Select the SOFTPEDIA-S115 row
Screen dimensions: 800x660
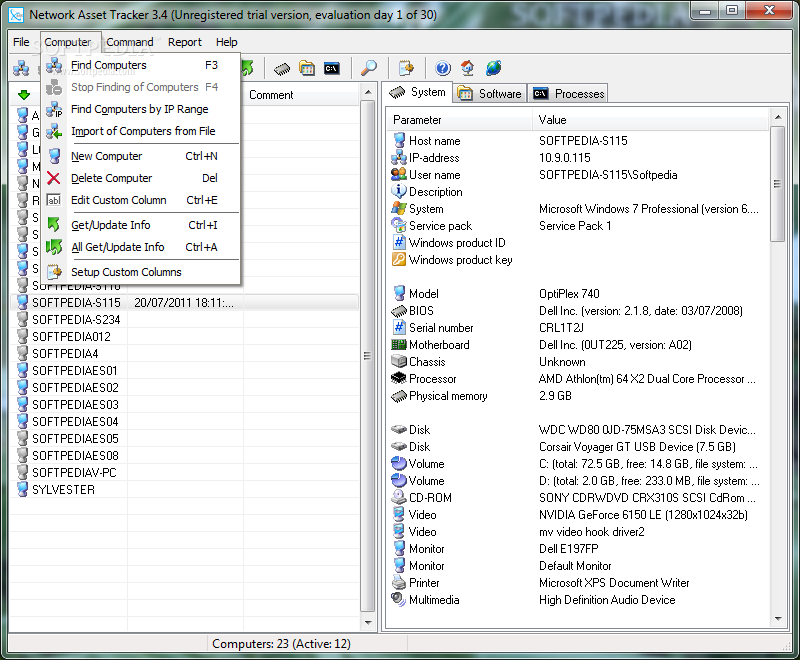tap(185, 302)
